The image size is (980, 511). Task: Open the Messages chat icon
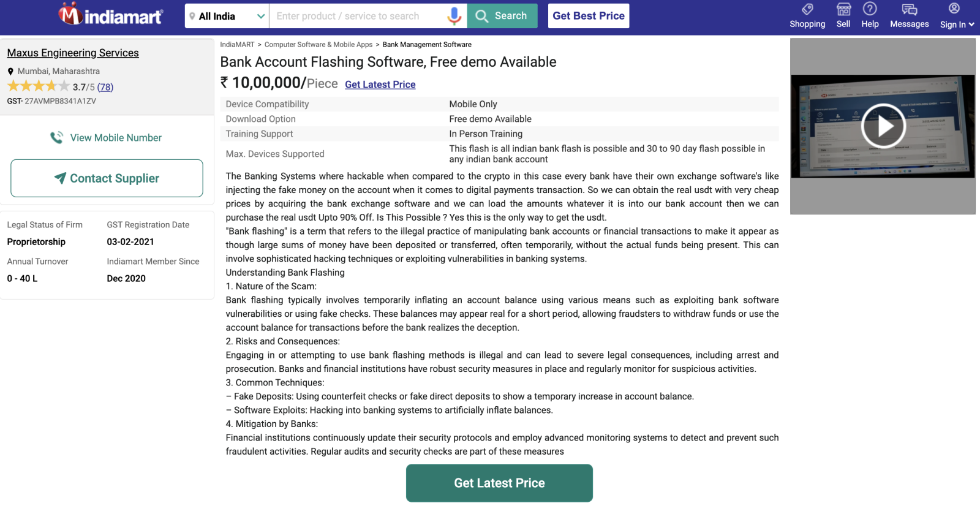click(910, 9)
